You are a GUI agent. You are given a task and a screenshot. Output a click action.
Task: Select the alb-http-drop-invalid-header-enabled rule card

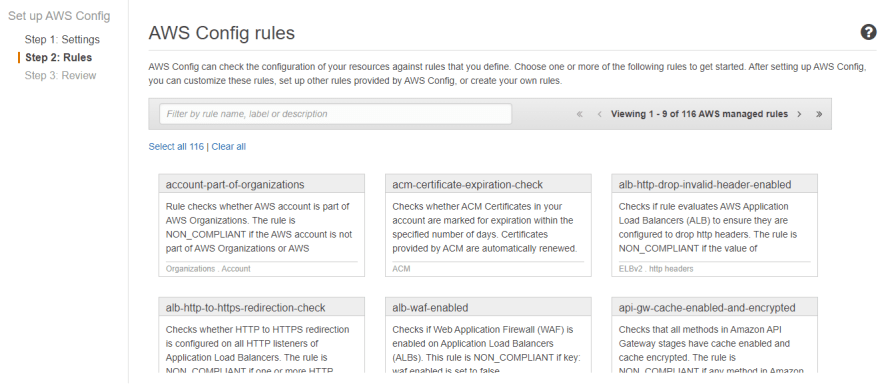click(x=714, y=225)
